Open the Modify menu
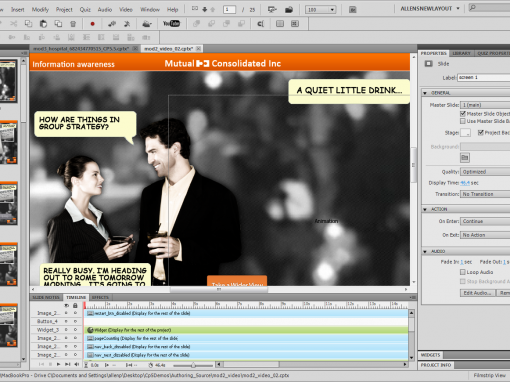 point(40,9)
